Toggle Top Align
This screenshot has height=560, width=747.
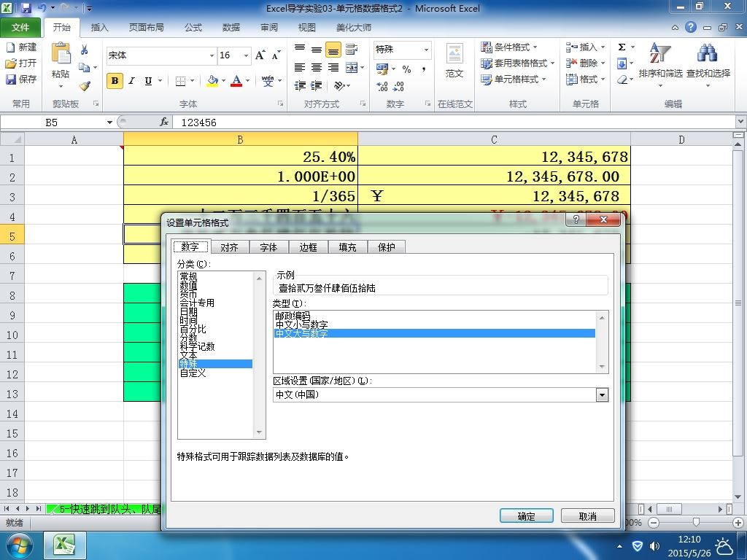300,49
